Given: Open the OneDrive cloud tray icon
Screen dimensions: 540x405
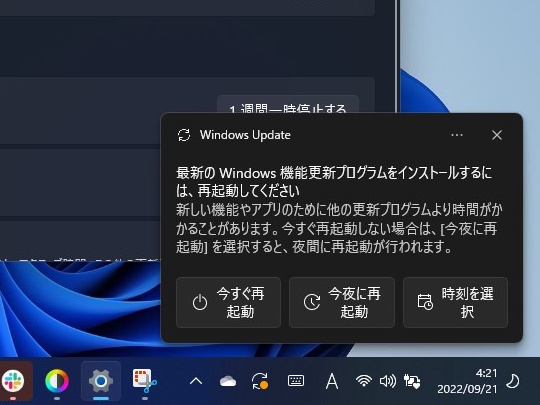Looking at the screenshot, I should pos(228,381).
